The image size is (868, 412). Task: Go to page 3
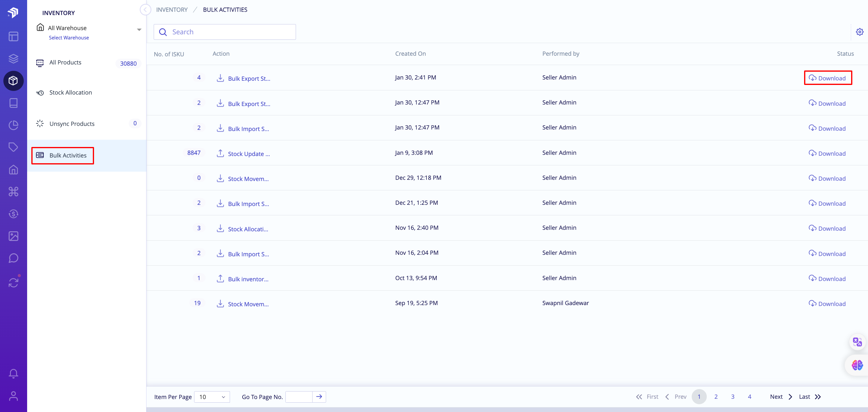click(733, 397)
